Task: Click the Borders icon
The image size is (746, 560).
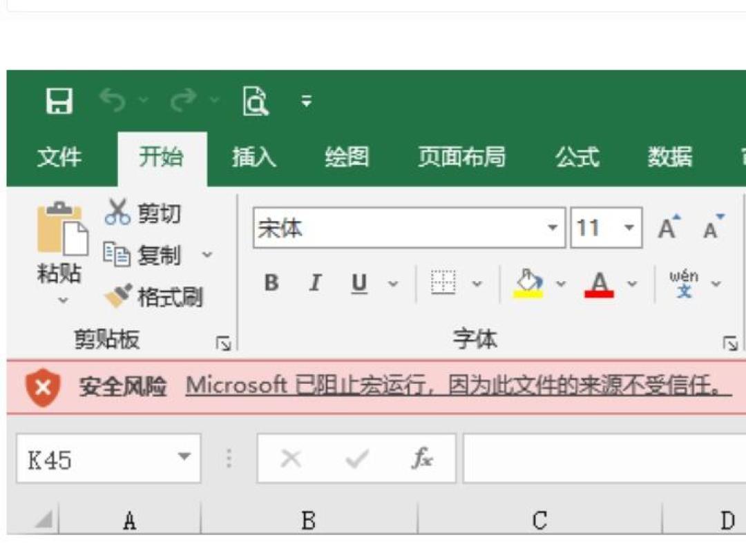Action: pos(443,282)
